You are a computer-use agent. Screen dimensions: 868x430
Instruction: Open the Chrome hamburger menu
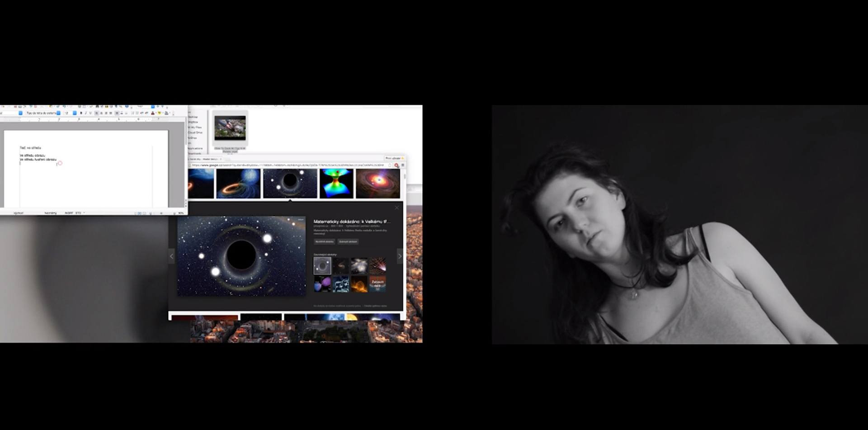coord(403,165)
